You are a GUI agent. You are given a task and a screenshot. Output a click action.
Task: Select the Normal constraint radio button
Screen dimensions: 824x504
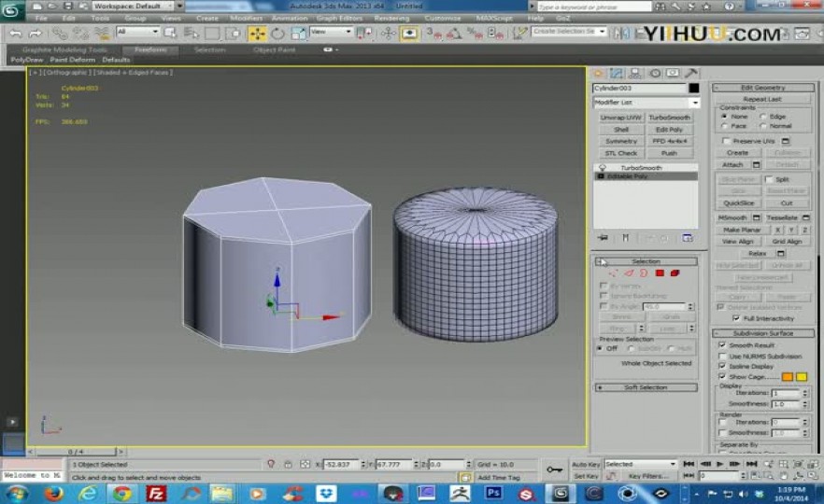[x=763, y=126]
